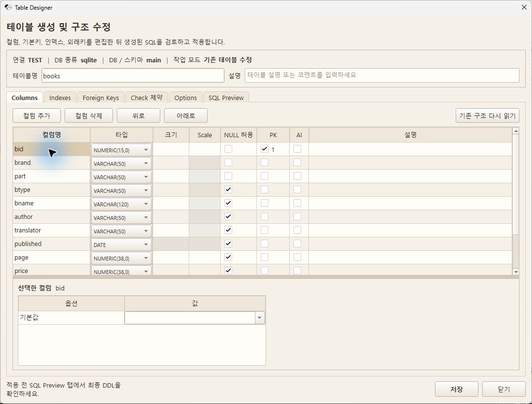Uncheck the PK checkbox for bid
The width and height of the screenshot is (532, 404).
[264, 149]
